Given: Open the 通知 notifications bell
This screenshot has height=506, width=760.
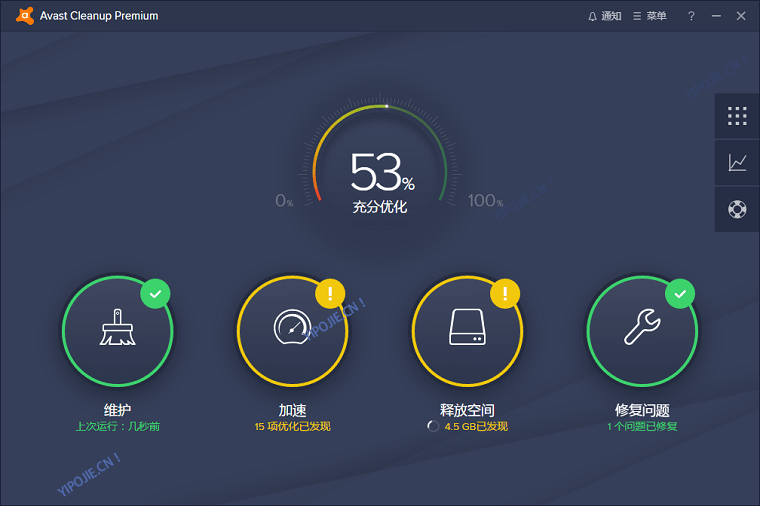Looking at the screenshot, I should tap(604, 16).
